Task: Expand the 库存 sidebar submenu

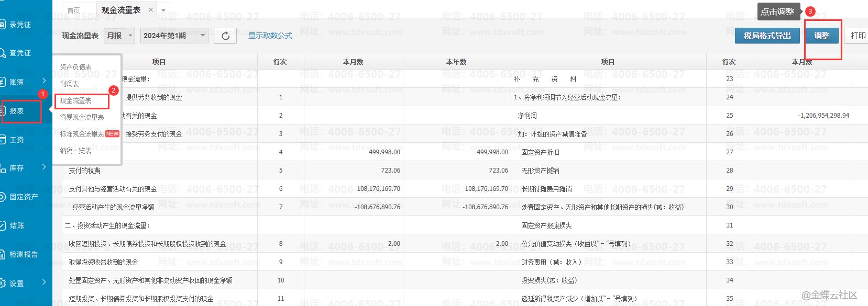Action: pos(44,167)
